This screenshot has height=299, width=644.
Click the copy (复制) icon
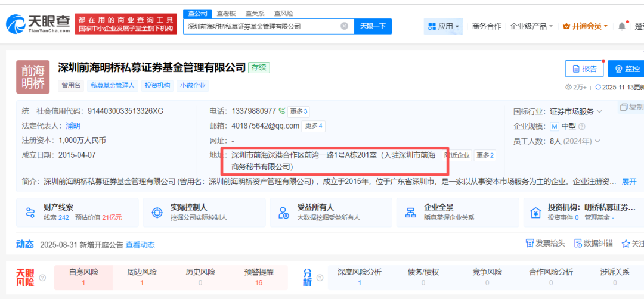pyautogui.click(x=624, y=107)
